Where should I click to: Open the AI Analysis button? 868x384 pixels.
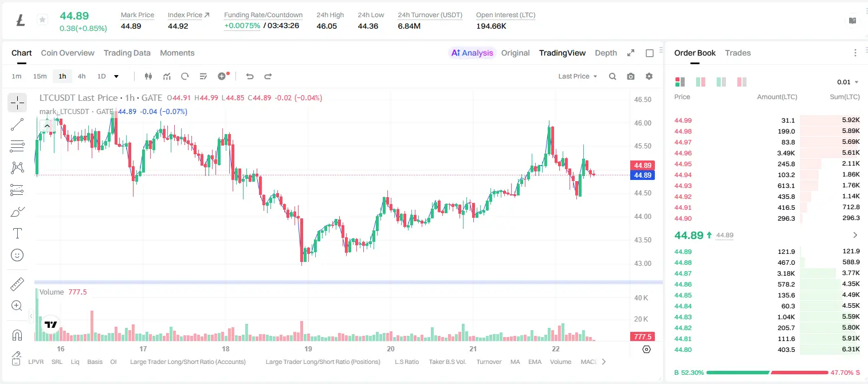472,53
